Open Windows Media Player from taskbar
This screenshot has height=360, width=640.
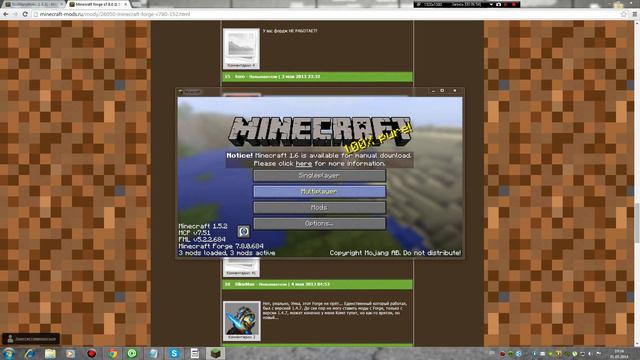(71, 353)
